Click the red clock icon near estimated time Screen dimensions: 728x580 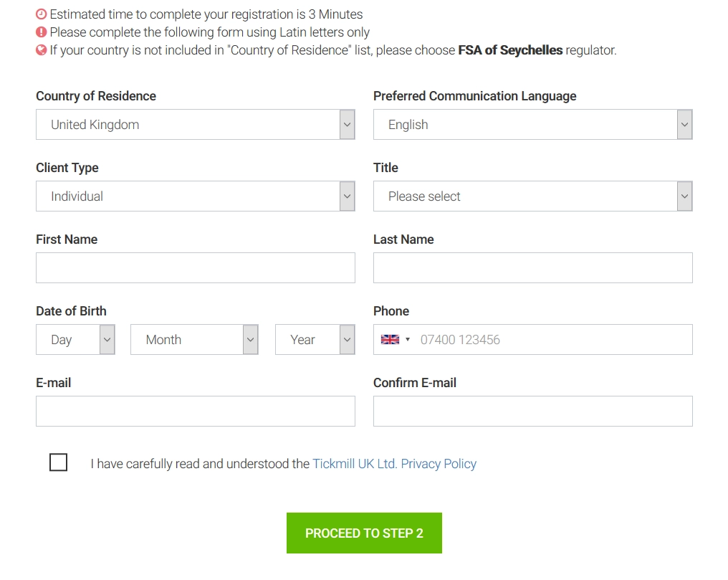point(40,14)
